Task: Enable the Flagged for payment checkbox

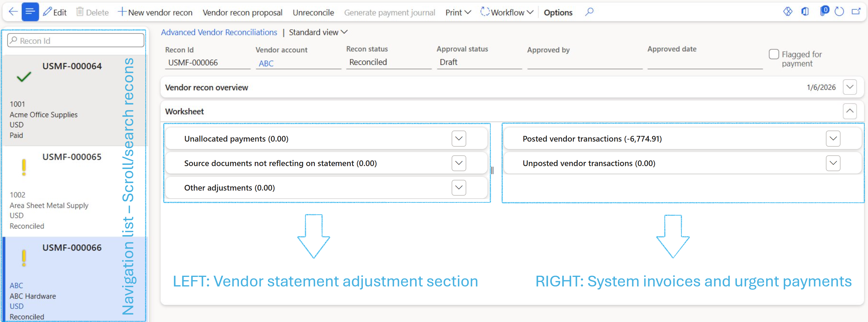Action: coord(774,54)
